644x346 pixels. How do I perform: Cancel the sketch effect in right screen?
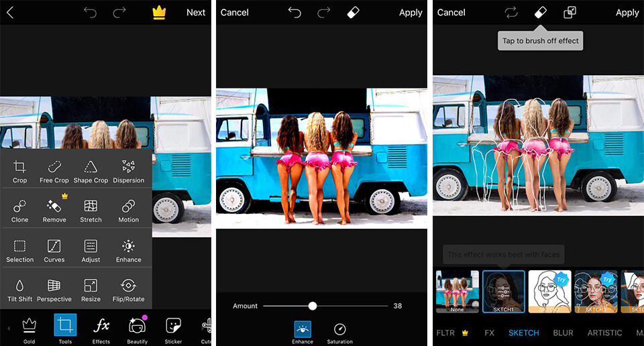451,13
